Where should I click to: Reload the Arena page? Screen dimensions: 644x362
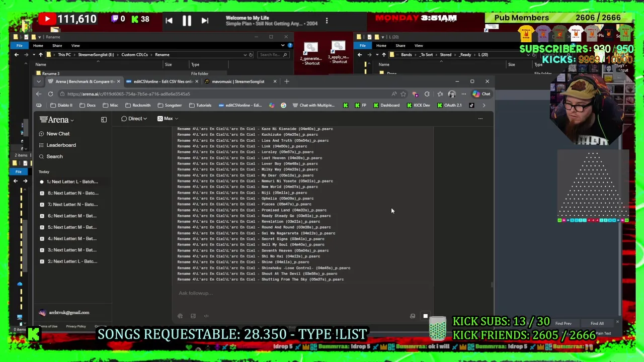coord(50,94)
